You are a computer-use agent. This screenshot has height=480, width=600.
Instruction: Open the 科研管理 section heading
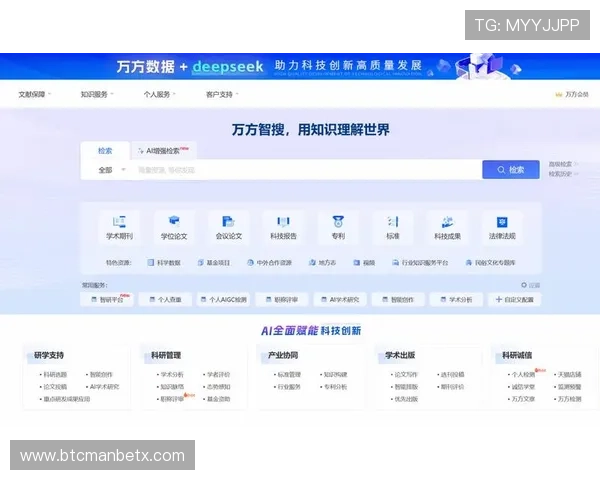click(x=166, y=355)
